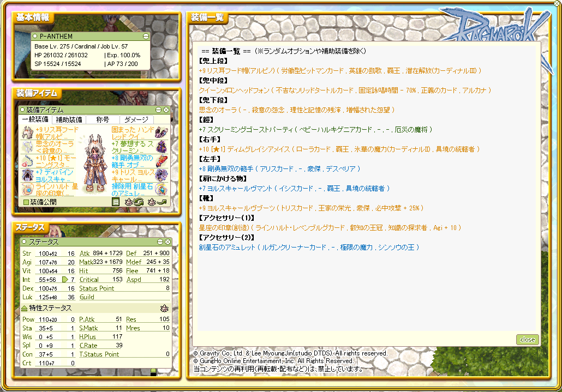Collapse the 特性ステータス section triangle
The height and width of the screenshot is (392, 562).
pyautogui.click(x=25, y=308)
